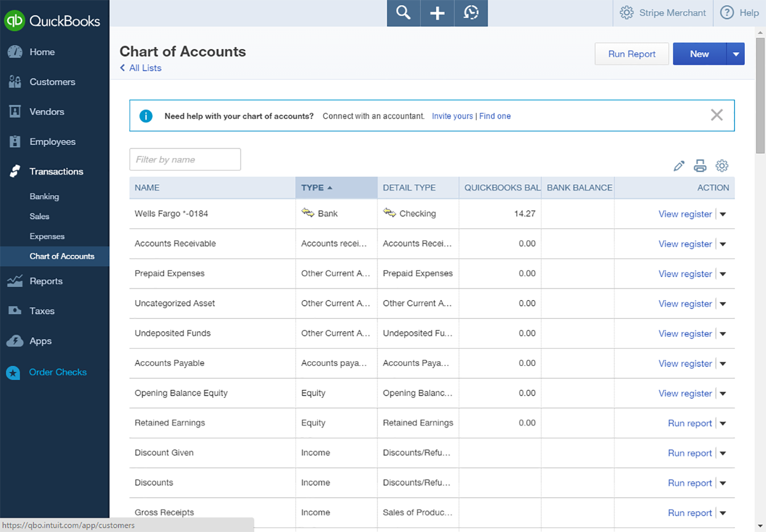This screenshot has height=532, width=766.
Task: Open recent transactions clock icon
Action: 471,13
